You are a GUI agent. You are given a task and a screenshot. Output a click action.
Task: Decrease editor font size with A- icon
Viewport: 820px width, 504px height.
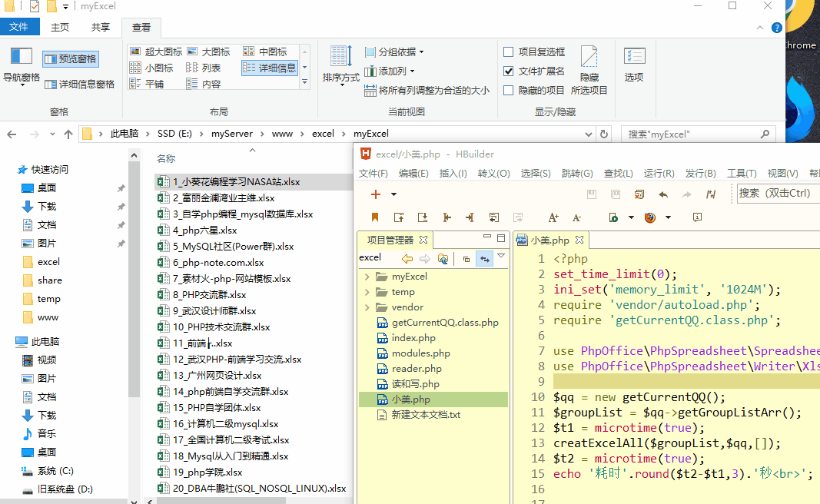tap(576, 217)
